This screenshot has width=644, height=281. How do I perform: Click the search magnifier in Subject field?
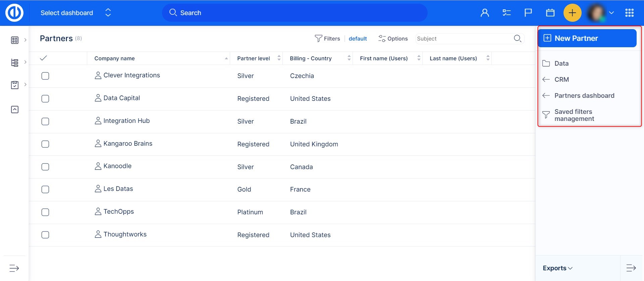[x=517, y=39]
